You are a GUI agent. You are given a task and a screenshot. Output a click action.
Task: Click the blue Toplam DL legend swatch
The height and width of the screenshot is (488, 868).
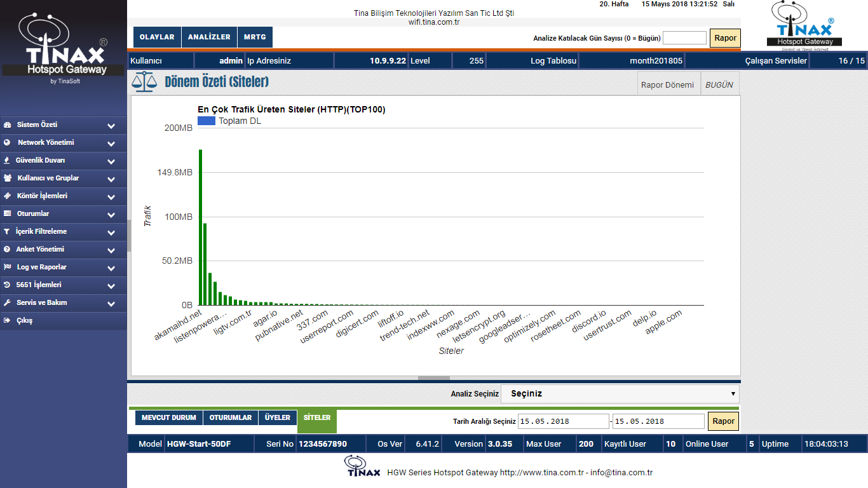coord(207,121)
